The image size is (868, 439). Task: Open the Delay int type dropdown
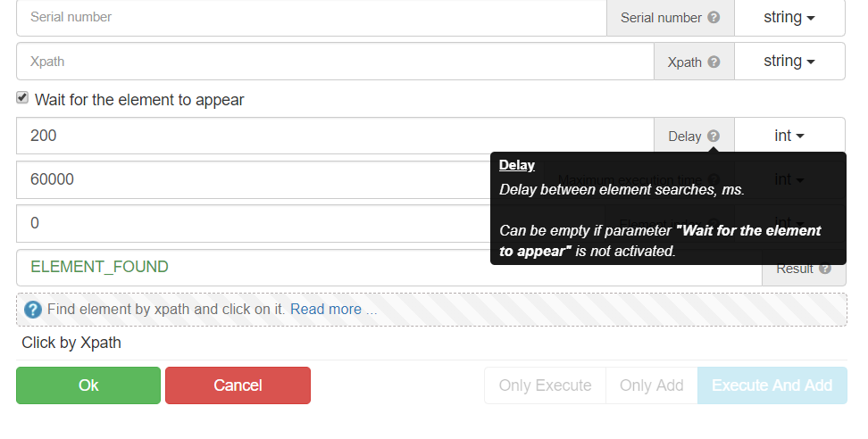(789, 136)
